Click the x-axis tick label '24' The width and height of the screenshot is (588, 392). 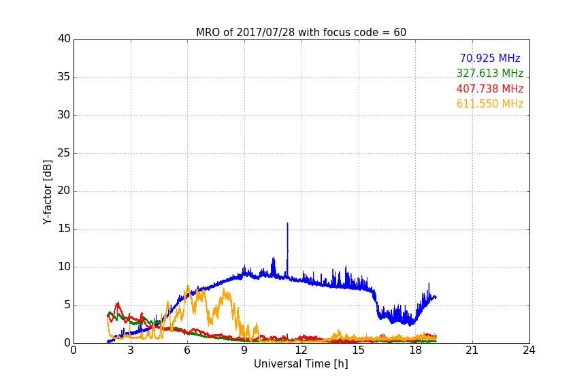(529, 350)
